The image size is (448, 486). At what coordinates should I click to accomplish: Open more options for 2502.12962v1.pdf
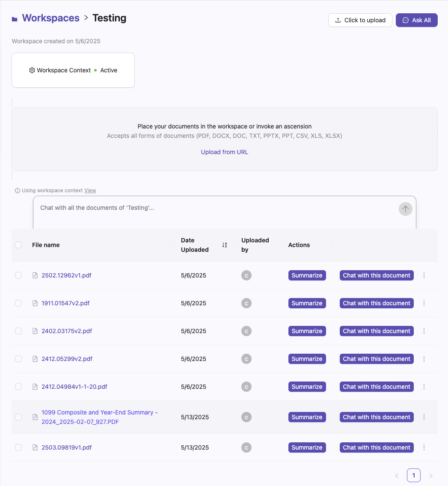click(424, 275)
